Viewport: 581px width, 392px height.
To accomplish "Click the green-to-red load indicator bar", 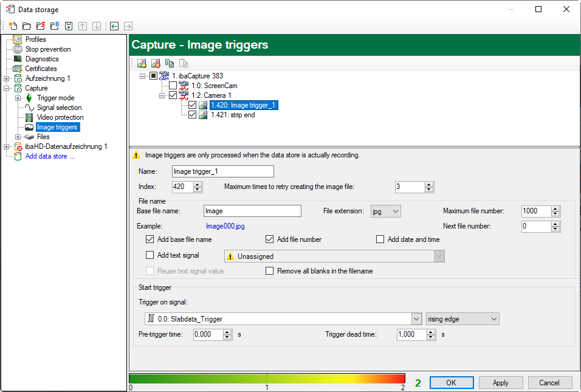I will [x=267, y=379].
